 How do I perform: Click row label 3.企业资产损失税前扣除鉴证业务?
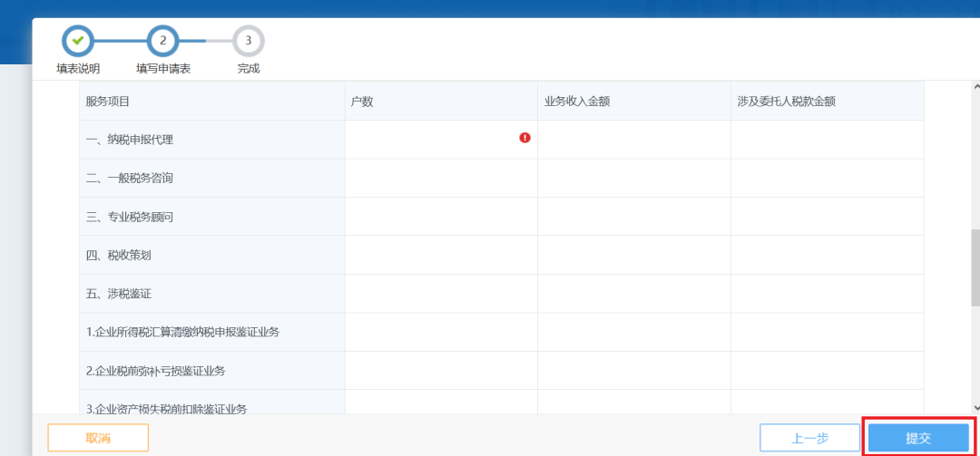click(166, 409)
